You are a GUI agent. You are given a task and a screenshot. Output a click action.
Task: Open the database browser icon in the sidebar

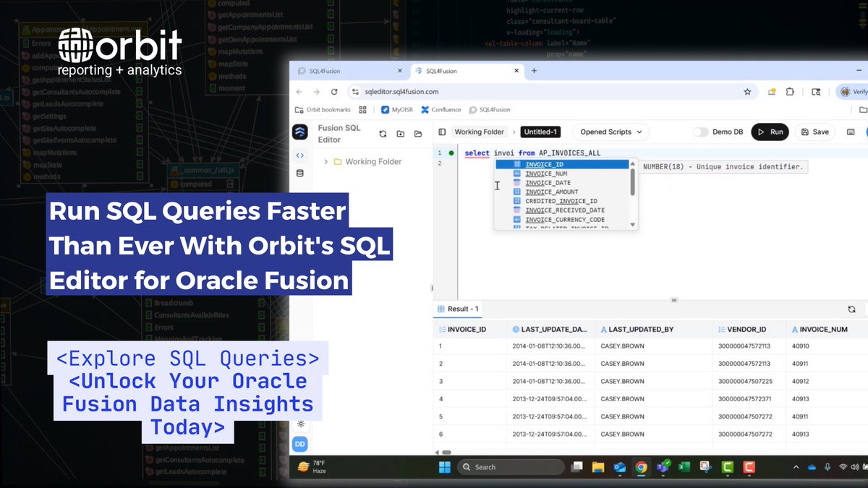pos(299,173)
